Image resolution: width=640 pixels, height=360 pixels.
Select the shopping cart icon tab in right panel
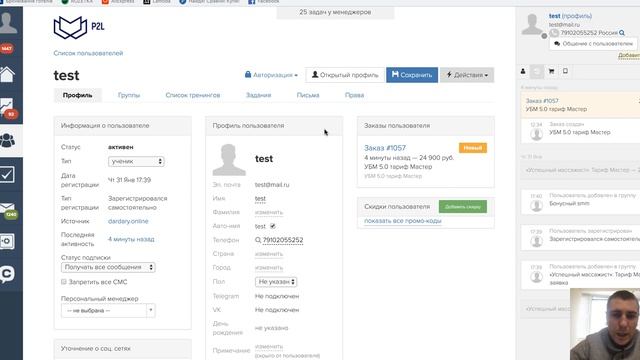pyautogui.click(x=551, y=71)
